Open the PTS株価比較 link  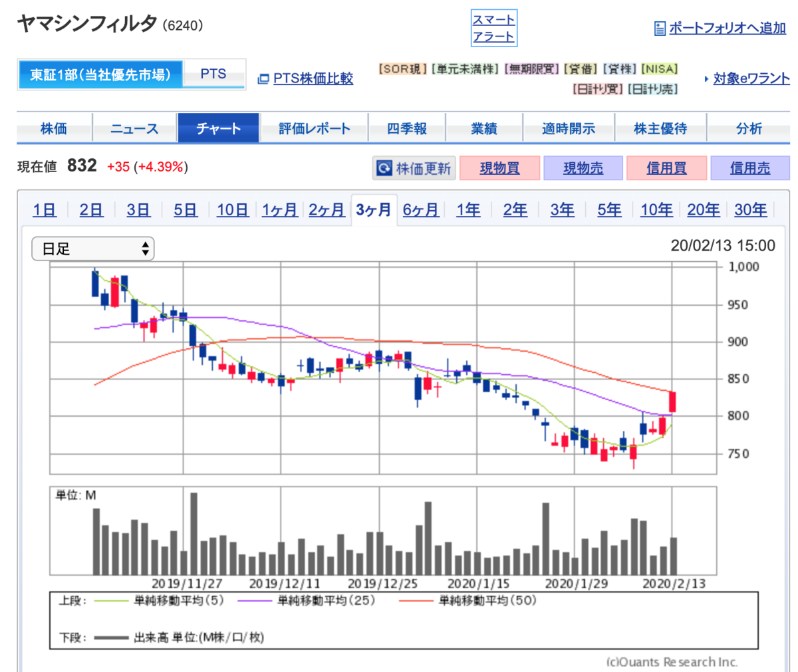click(313, 78)
